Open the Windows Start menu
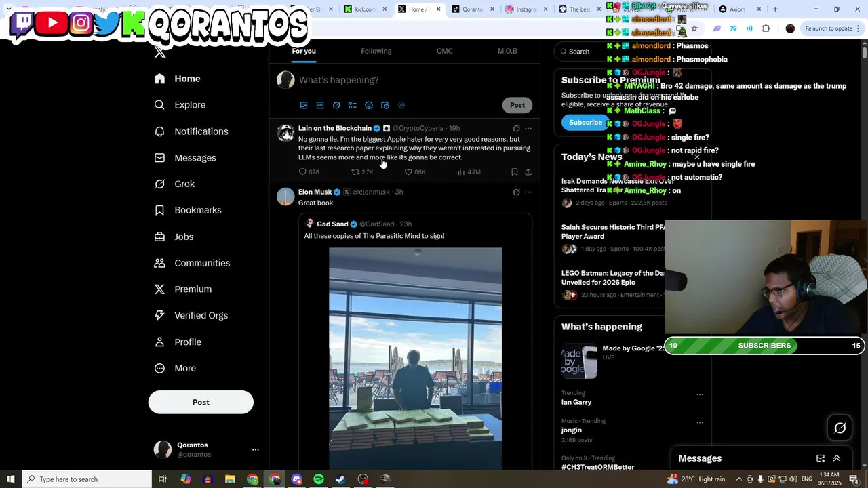Viewport: 868px width, 488px height. coord(10,479)
